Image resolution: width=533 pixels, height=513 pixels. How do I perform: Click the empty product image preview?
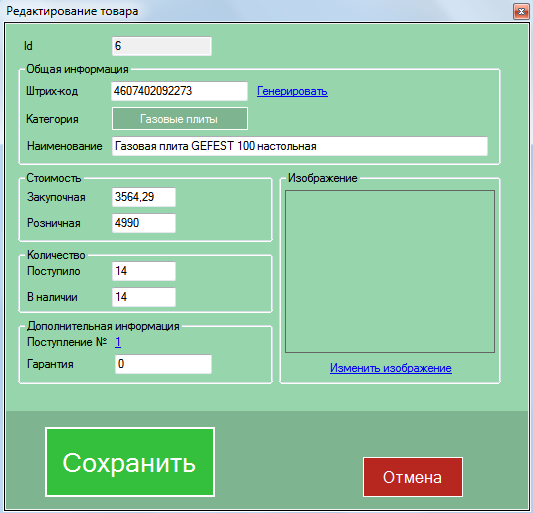coord(390,271)
